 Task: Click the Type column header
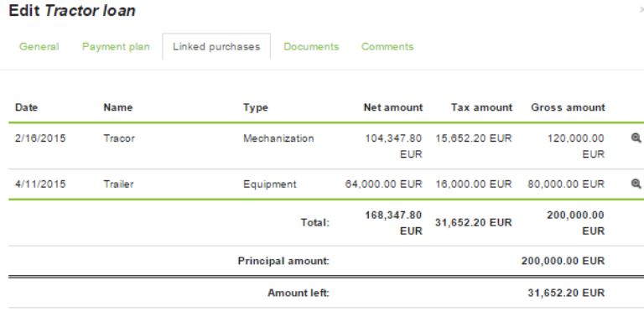(x=256, y=107)
